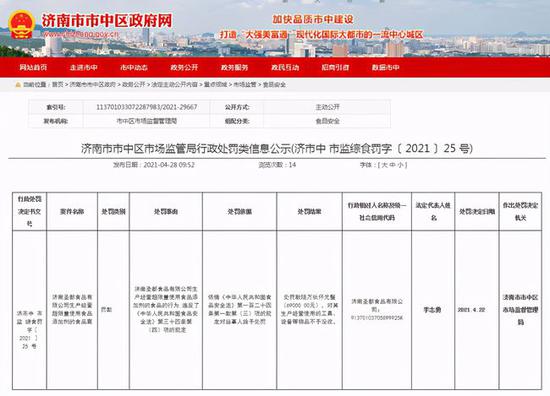Viewport: 550px width, 396px height.
Task: Click the case name cell text
Action: [72, 309]
